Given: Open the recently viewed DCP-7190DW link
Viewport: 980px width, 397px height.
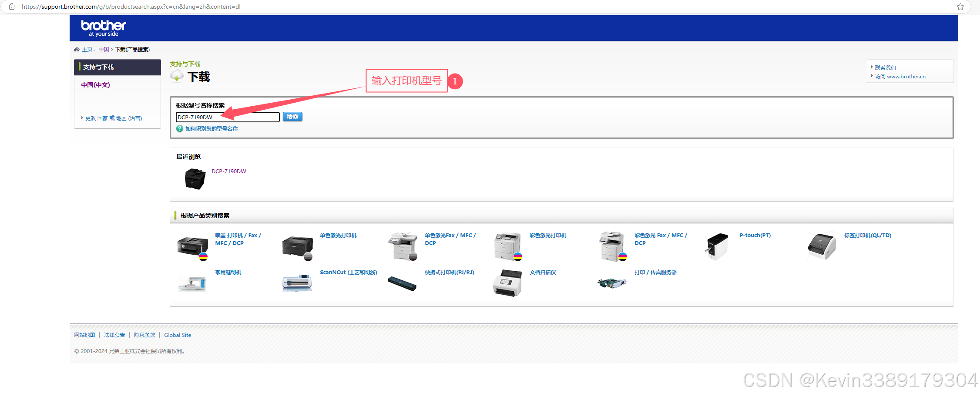Looking at the screenshot, I should tap(229, 172).
